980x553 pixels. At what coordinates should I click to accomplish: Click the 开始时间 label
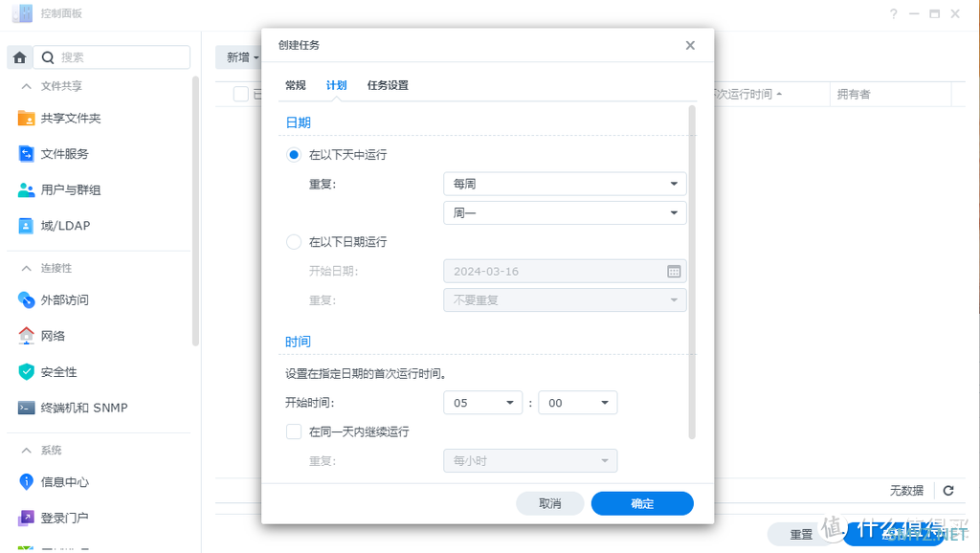point(310,403)
